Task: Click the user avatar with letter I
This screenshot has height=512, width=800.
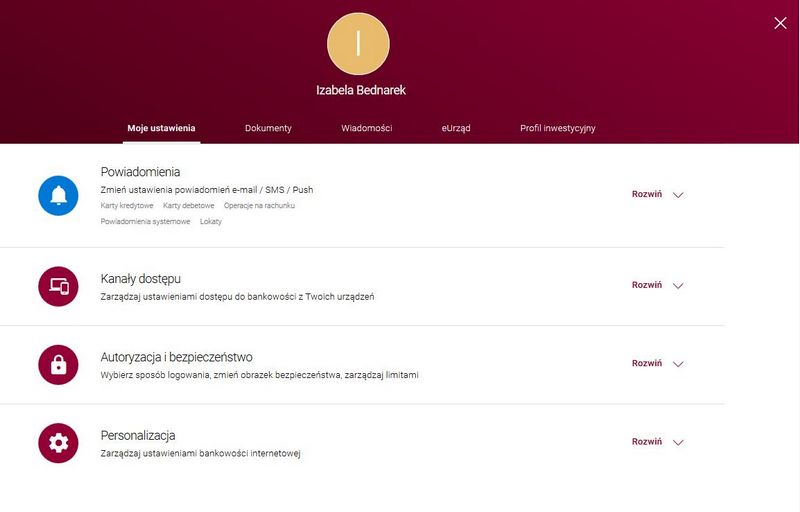Action: tap(358, 43)
